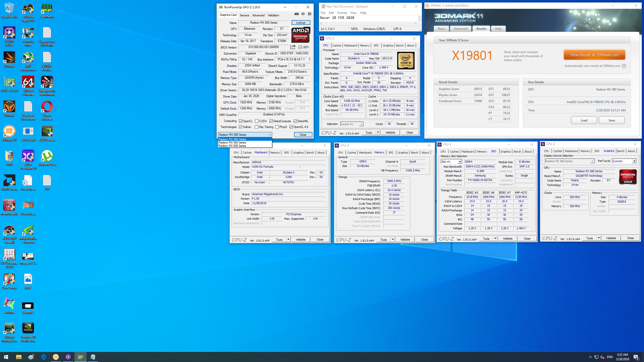Screen dimensions: 644x362
Task: Launch ASUS GPU TweakII desktop icon
Action: point(9,234)
